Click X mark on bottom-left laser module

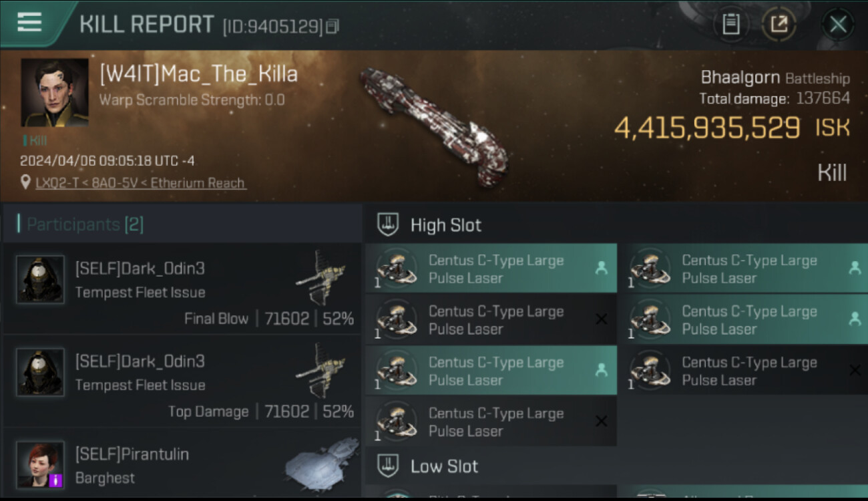coord(601,422)
